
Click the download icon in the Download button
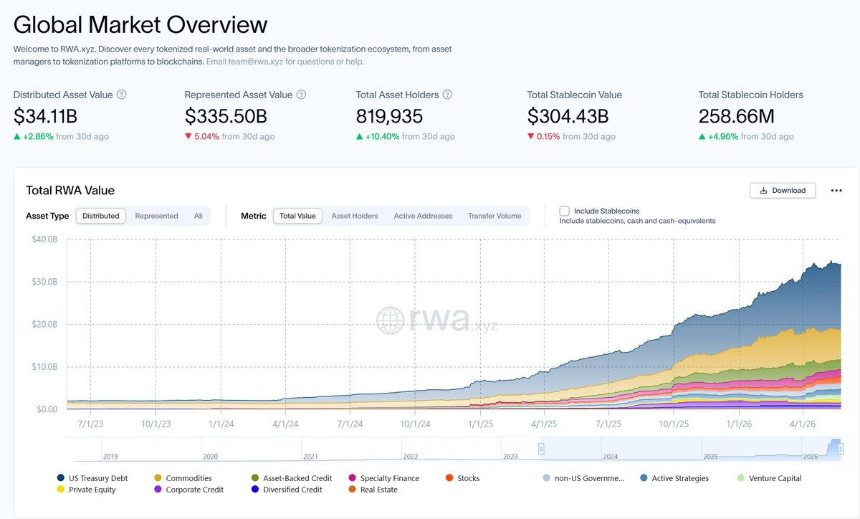[x=763, y=190]
